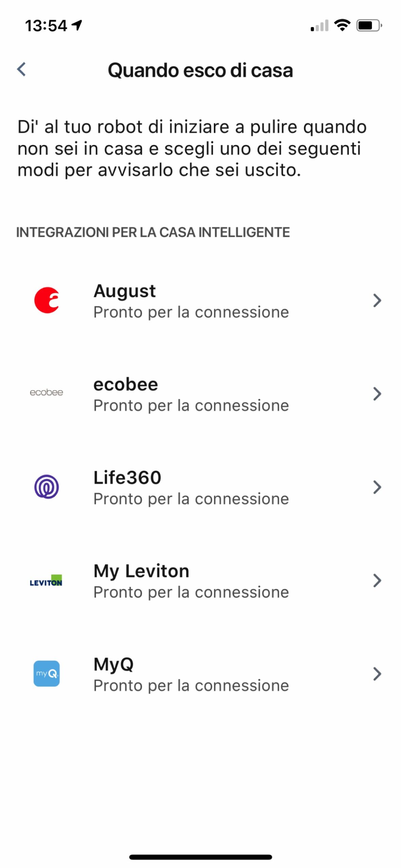The image size is (401, 868).
Task: Expand the MyQ row chevron
Action: tap(377, 674)
